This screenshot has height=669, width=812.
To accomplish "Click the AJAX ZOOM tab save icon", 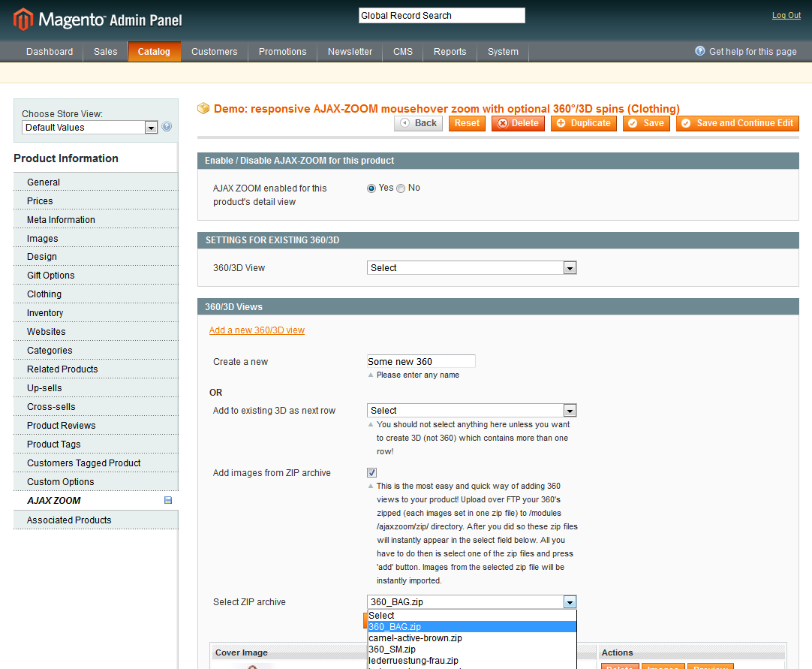I will point(168,500).
